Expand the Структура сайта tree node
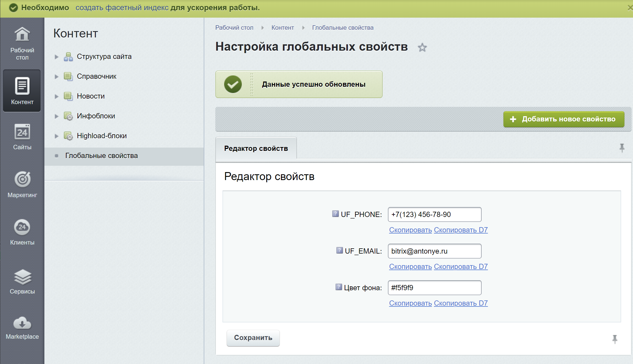This screenshot has height=364, width=633. click(x=57, y=57)
